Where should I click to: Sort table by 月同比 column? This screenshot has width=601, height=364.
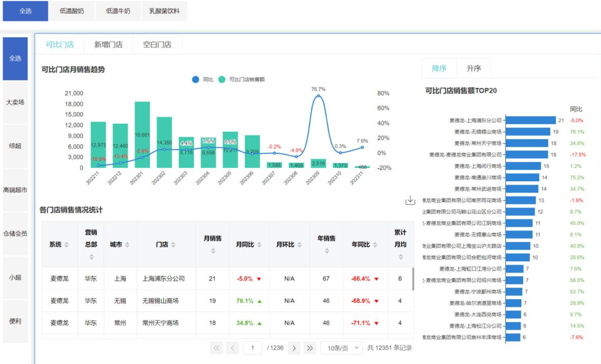click(x=259, y=245)
